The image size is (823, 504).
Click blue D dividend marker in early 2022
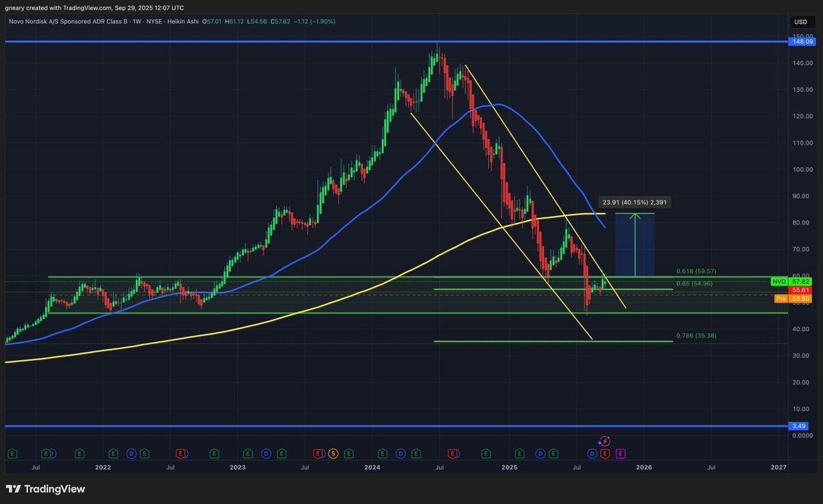click(131, 454)
